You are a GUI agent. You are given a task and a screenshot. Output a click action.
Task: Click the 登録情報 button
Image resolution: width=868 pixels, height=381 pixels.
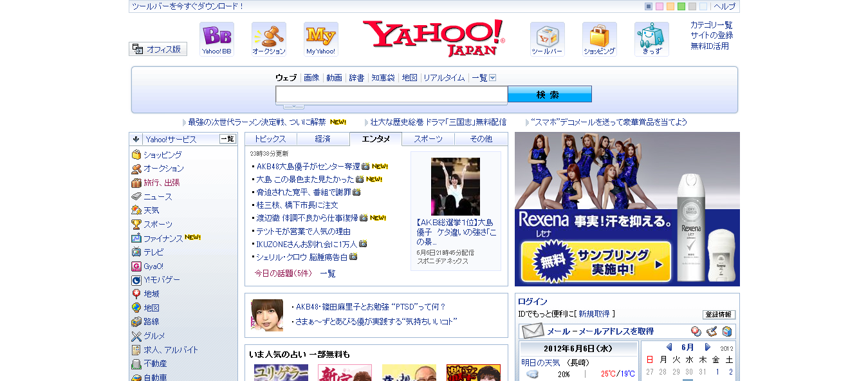(x=719, y=315)
